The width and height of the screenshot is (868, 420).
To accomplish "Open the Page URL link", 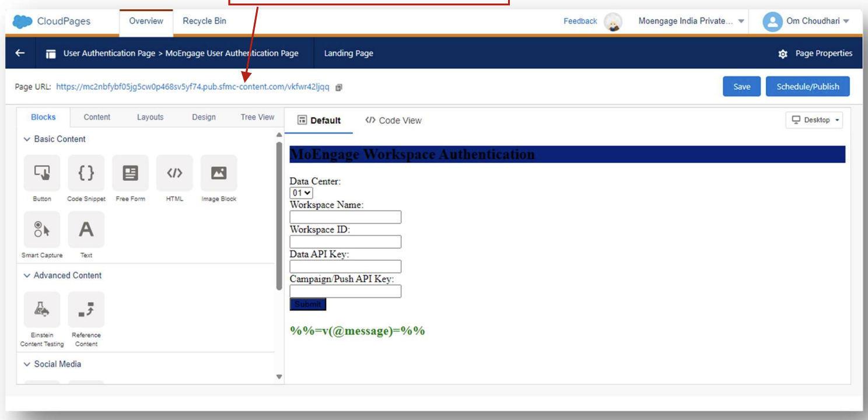I will [192, 87].
